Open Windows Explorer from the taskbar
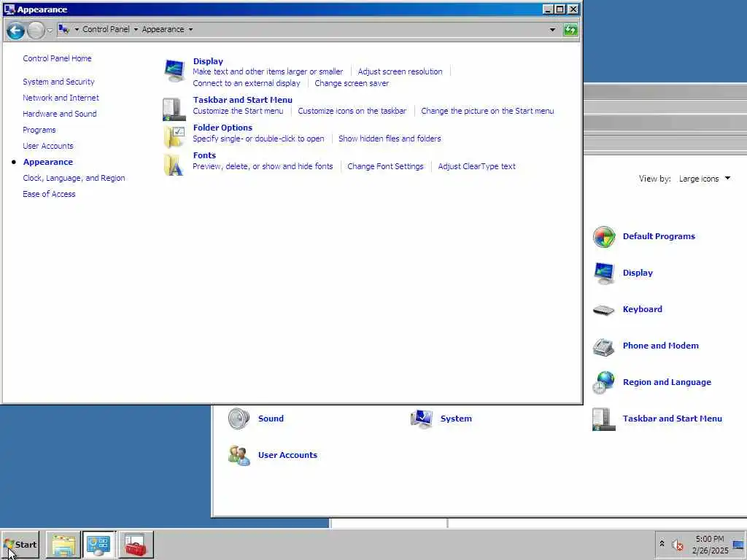The height and width of the screenshot is (560, 747). [63, 545]
